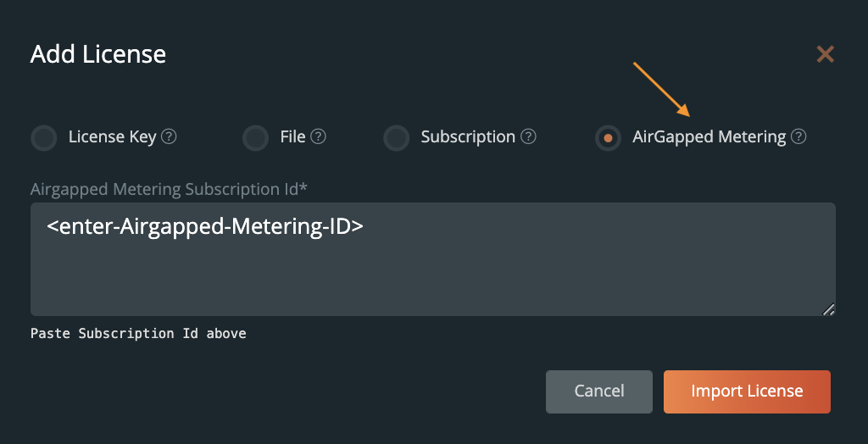Viewport: 868px width, 444px height.
Task: Click the Import License button
Action: [747, 391]
